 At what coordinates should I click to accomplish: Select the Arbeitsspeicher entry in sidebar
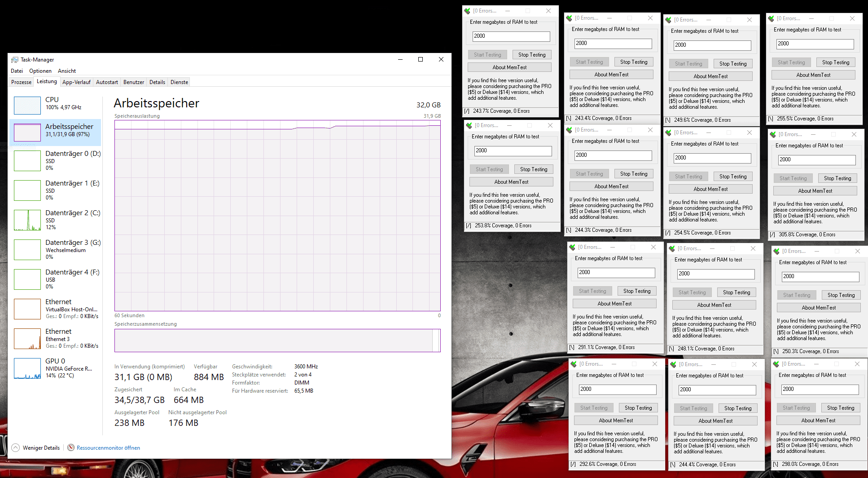pos(55,132)
